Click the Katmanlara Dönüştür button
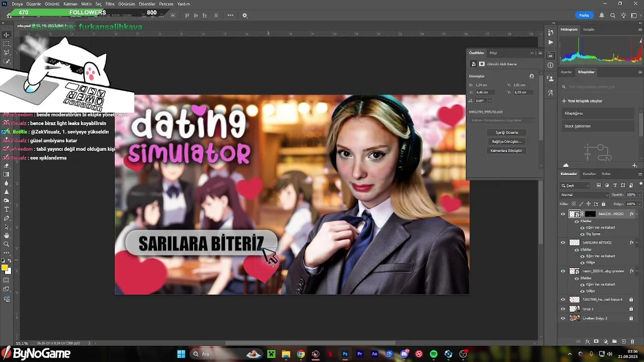Viewport: 644px width, 362px height. pyautogui.click(x=507, y=151)
